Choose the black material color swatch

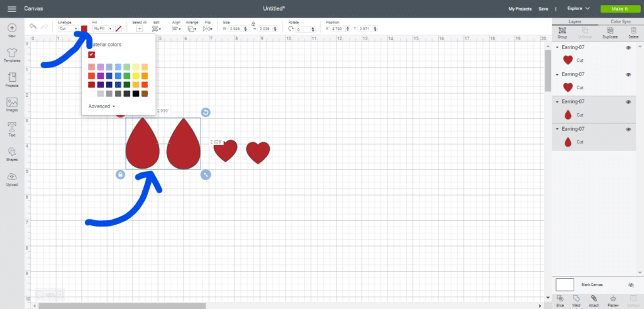point(136,94)
